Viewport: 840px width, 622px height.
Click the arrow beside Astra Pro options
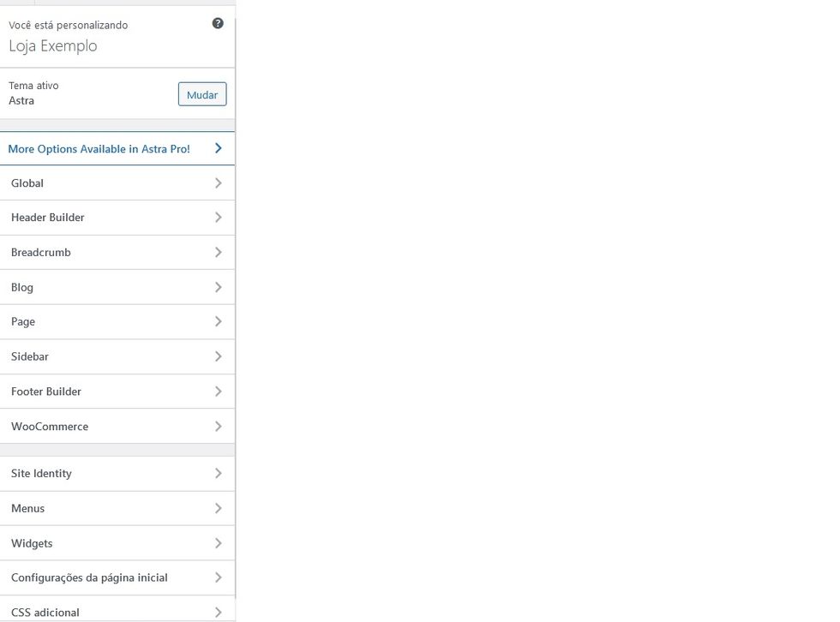[x=218, y=148]
